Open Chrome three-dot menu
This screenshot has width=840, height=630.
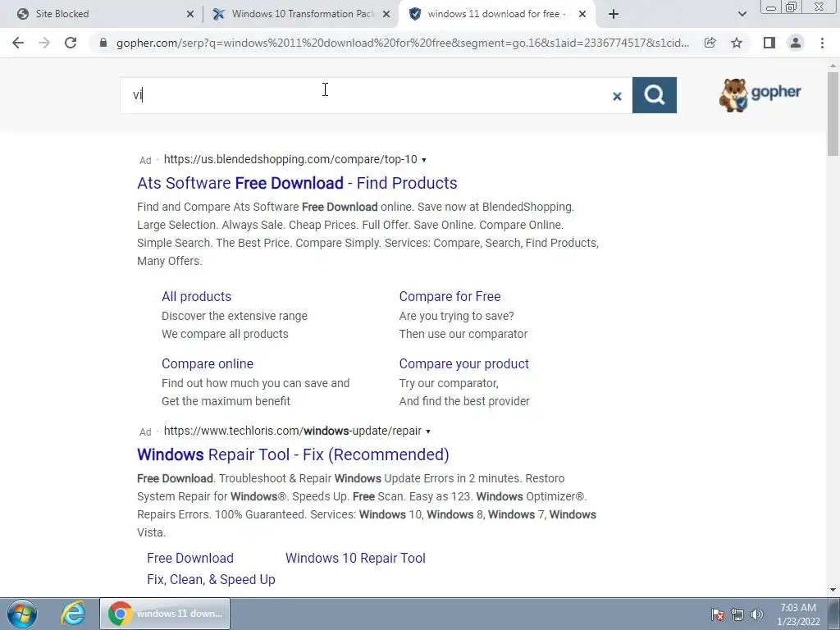click(x=822, y=43)
